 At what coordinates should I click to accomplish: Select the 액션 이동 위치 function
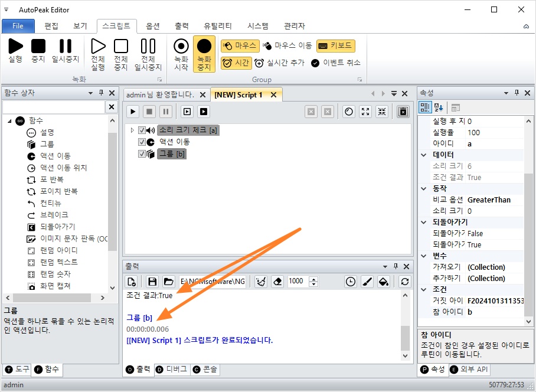(57, 168)
